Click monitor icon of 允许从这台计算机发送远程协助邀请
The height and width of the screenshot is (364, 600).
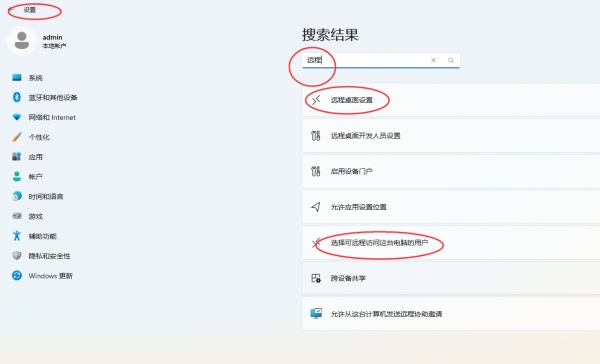[x=316, y=313]
